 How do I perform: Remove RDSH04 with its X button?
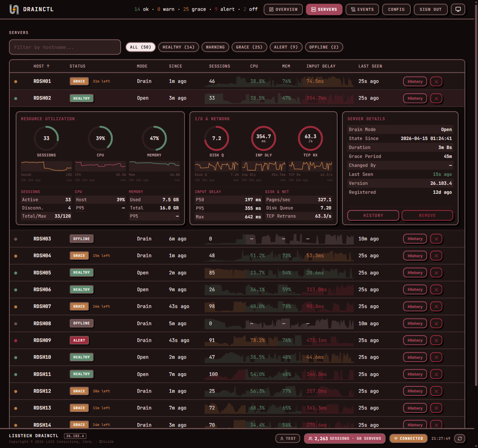coord(436,256)
